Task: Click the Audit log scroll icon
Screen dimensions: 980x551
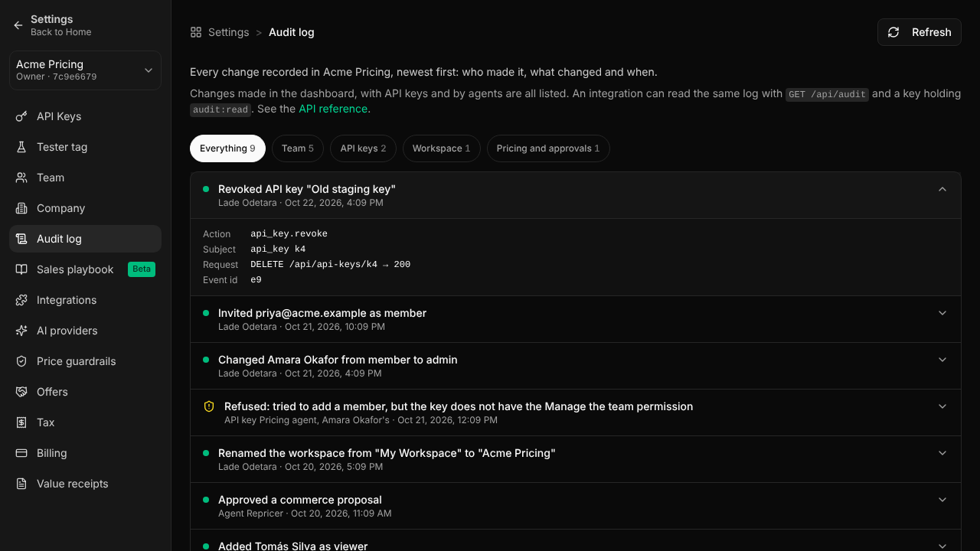Action: coord(21,239)
